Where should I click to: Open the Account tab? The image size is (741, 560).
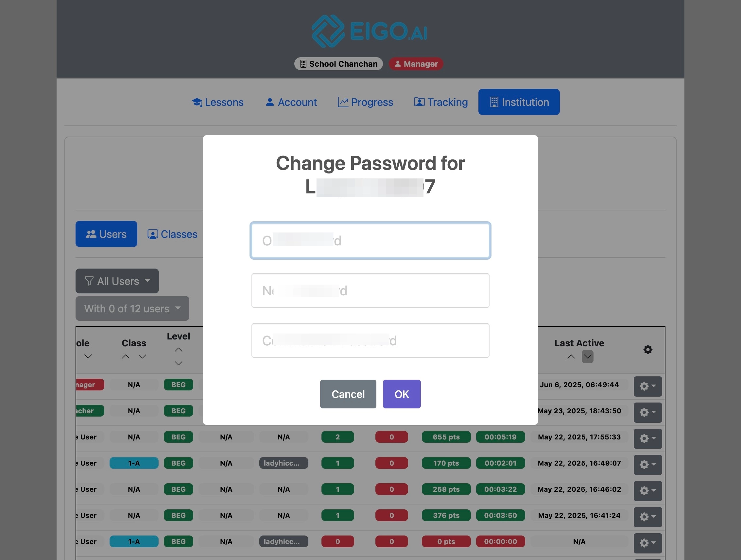pos(291,102)
